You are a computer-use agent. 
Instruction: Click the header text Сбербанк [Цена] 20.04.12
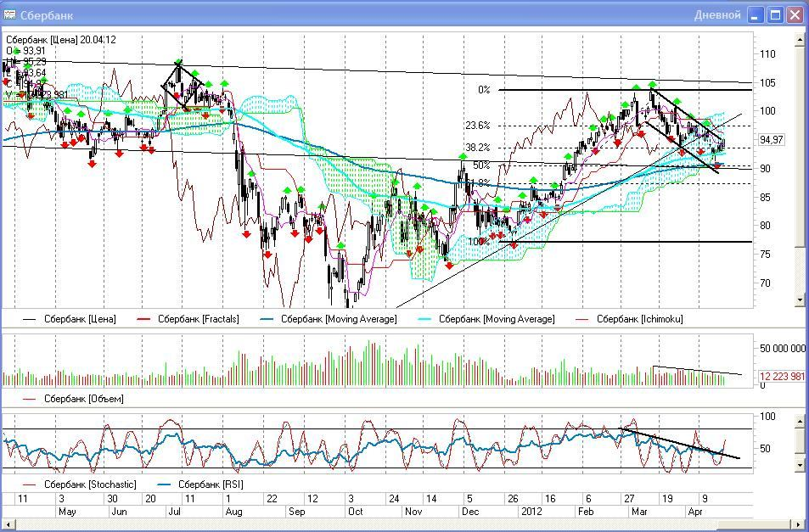pyautogui.click(x=61, y=40)
